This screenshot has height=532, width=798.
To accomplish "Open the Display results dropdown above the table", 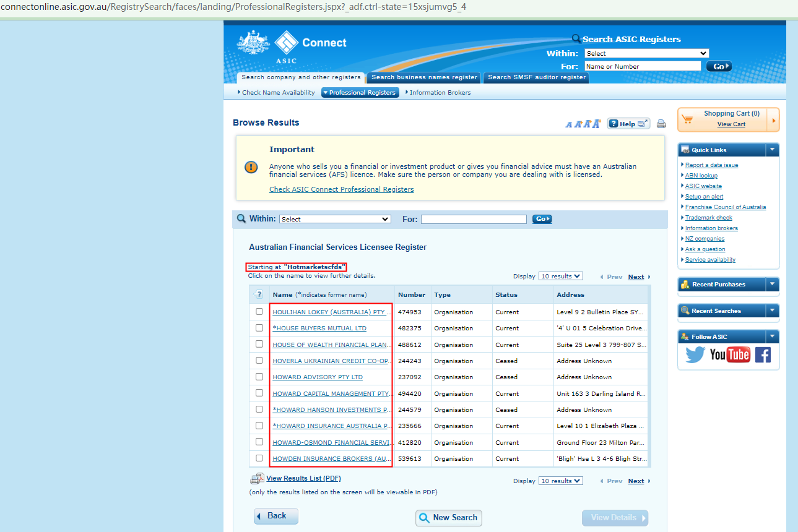I will pos(561,277).
